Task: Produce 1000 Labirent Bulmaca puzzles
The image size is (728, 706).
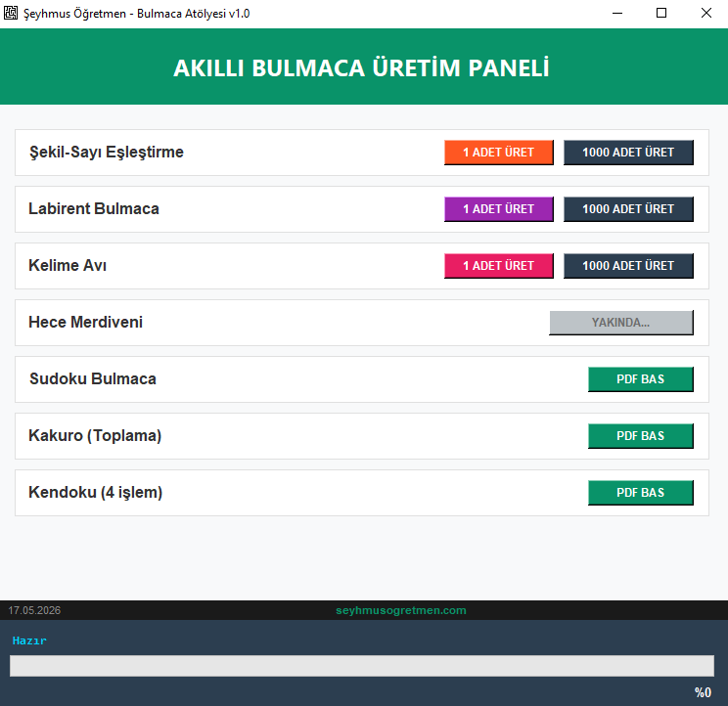Action: pos(628,208)
